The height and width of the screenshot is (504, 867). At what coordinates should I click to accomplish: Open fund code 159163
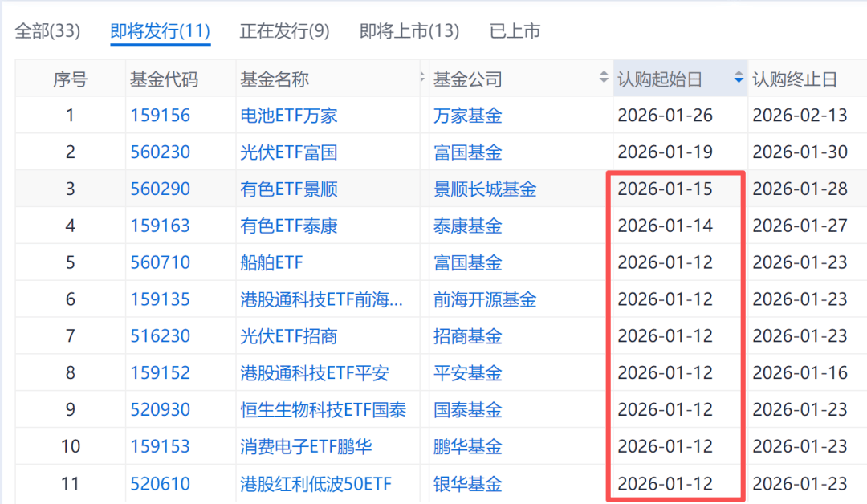161,226
